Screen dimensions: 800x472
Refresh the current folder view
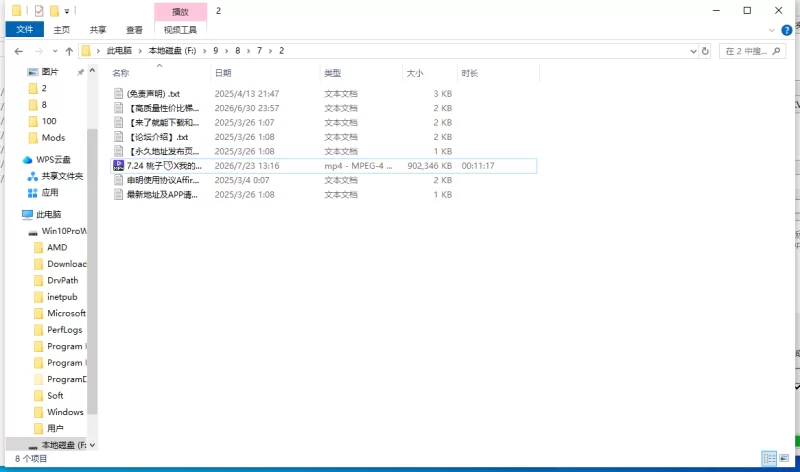(705, 51)
